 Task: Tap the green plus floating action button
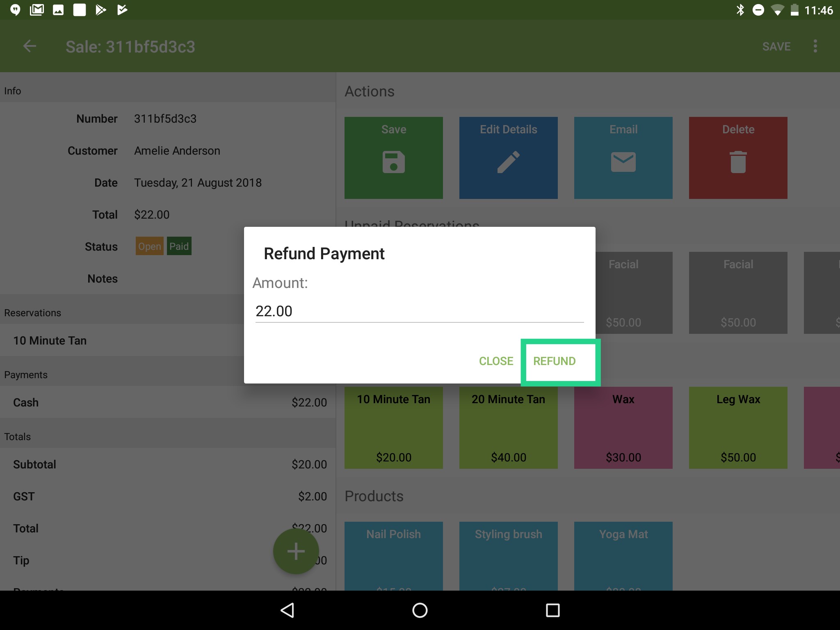[x=296, y=551]
